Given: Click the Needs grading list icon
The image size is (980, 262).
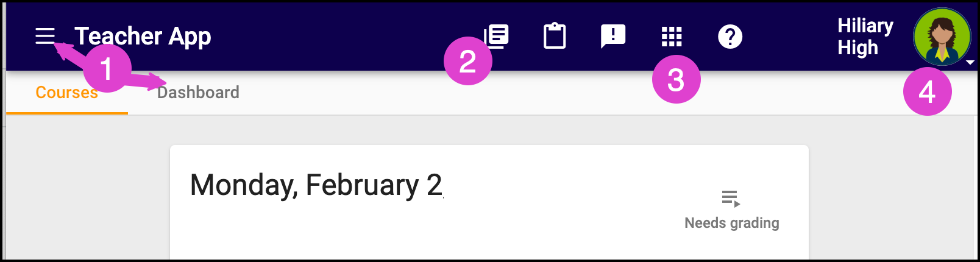Looking at the screenshot, I should pos(730,199).
